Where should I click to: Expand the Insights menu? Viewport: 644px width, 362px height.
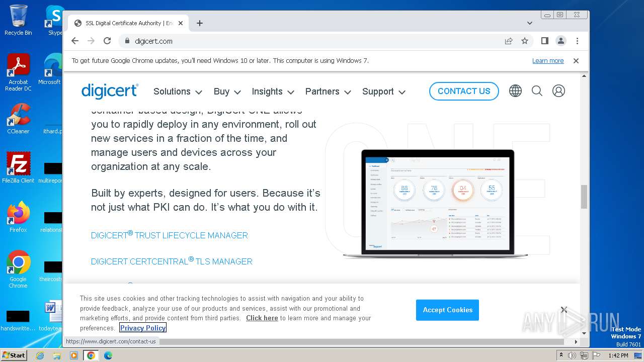click(273, 92)
